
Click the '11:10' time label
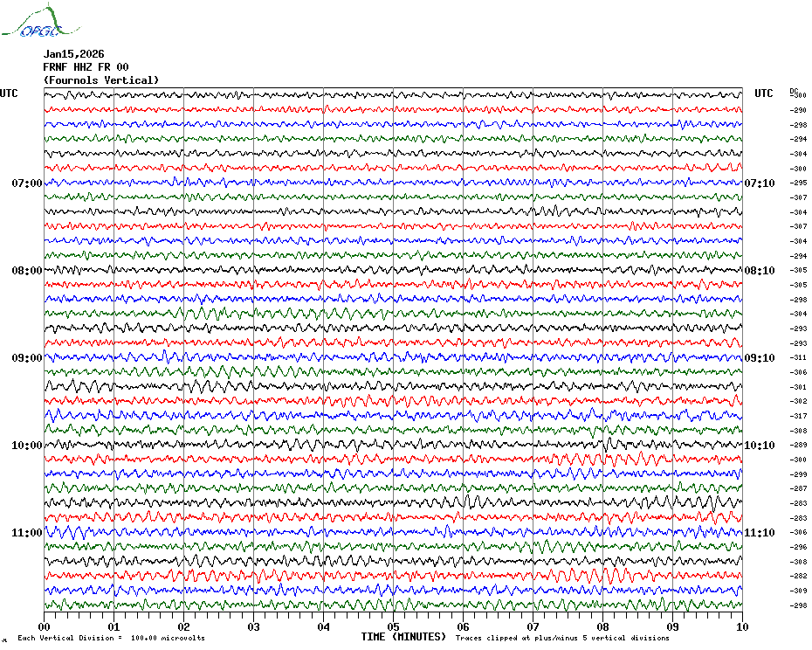pos(760,533)
